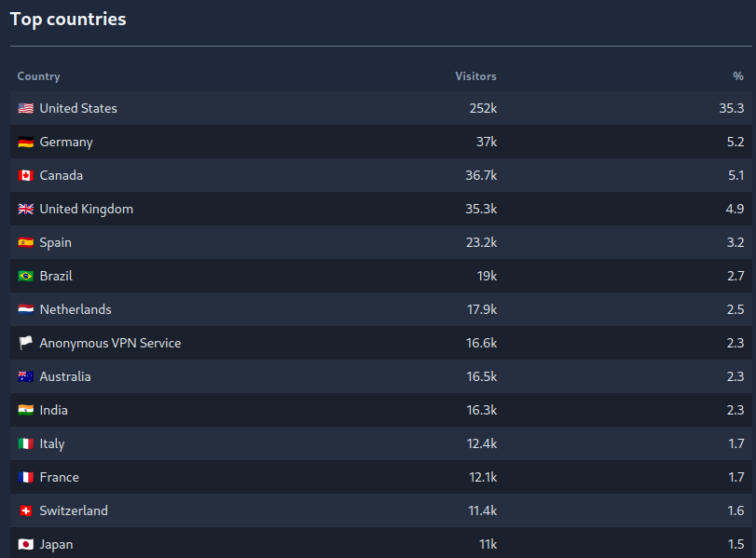Click the United Kingdom flag icon
Screen dimensions: 756x558
tap(25, 209)
